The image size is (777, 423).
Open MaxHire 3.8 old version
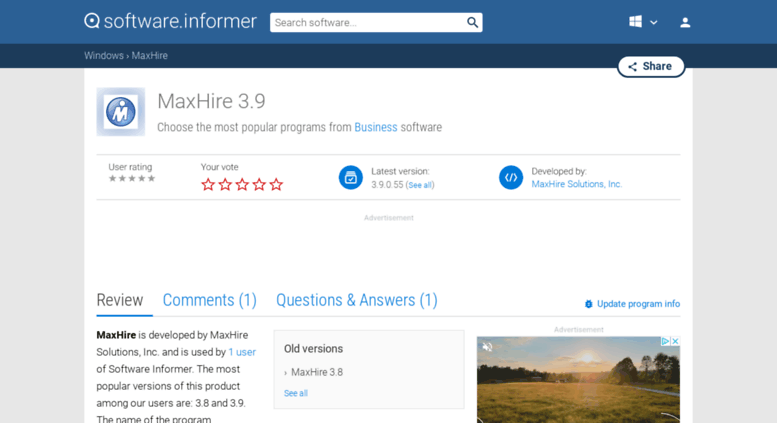point(317,372)
